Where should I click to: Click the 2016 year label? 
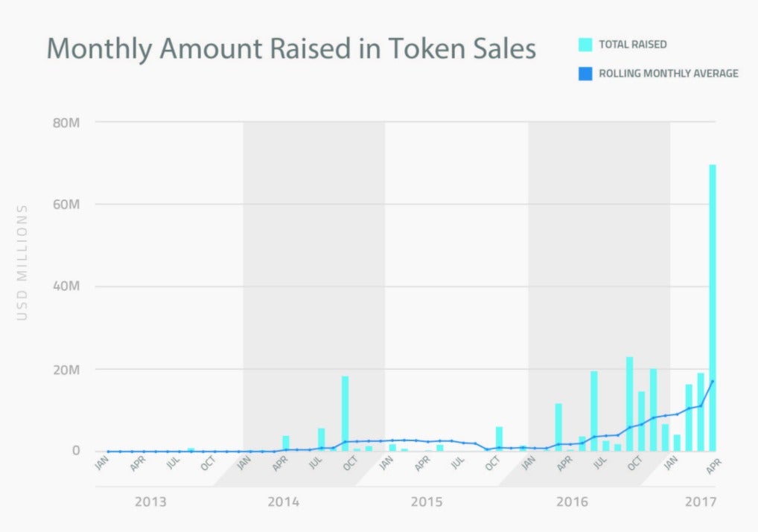coord(572,501)
